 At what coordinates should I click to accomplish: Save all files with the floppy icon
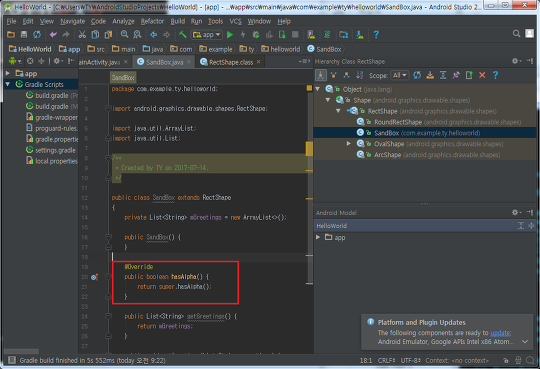(x=24, y=34)
